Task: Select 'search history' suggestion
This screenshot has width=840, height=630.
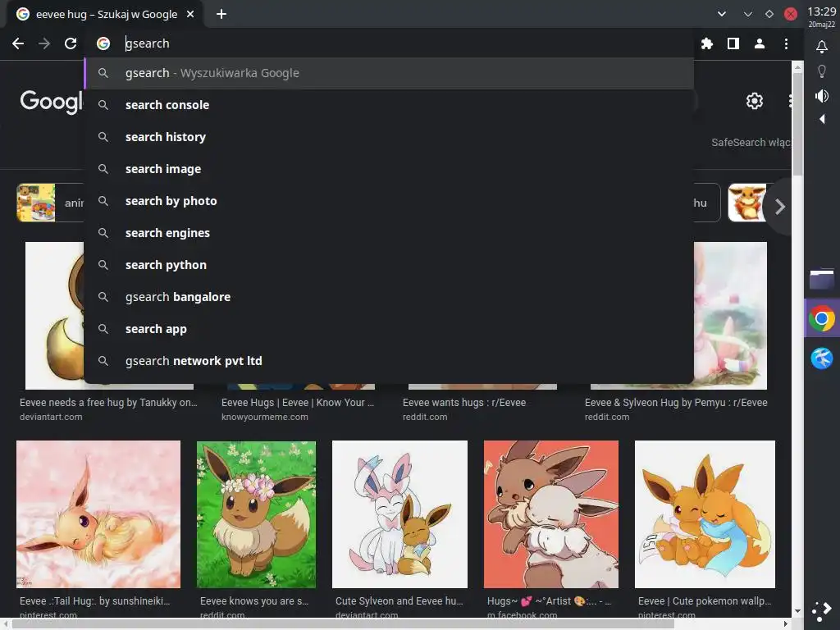Action: [x=390, y=137]
